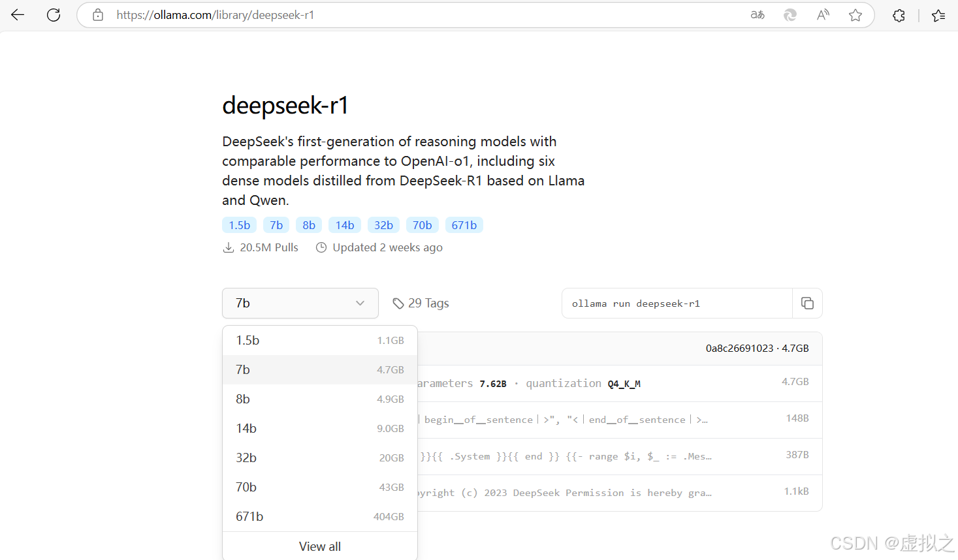958x560 pixels.
Task: Choose 8b 4.9GB from the list
Action: pyautogui.click(x=320, y=399)
